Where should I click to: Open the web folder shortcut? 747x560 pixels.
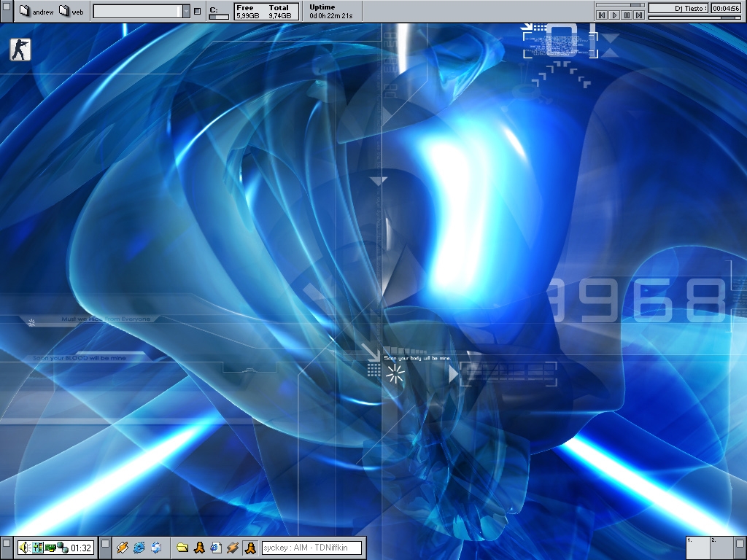tap(71, 11)
